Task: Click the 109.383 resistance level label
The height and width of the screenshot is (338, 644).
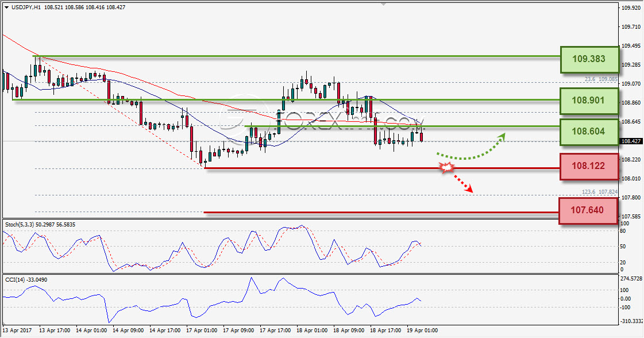Action: tap(589, 59)
